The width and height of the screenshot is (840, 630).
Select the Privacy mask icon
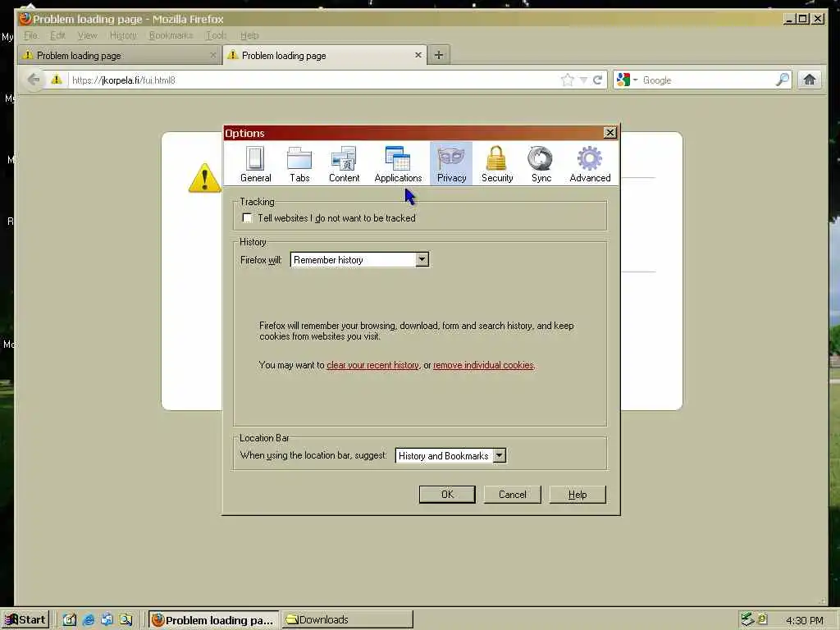[x=451, y=158]
